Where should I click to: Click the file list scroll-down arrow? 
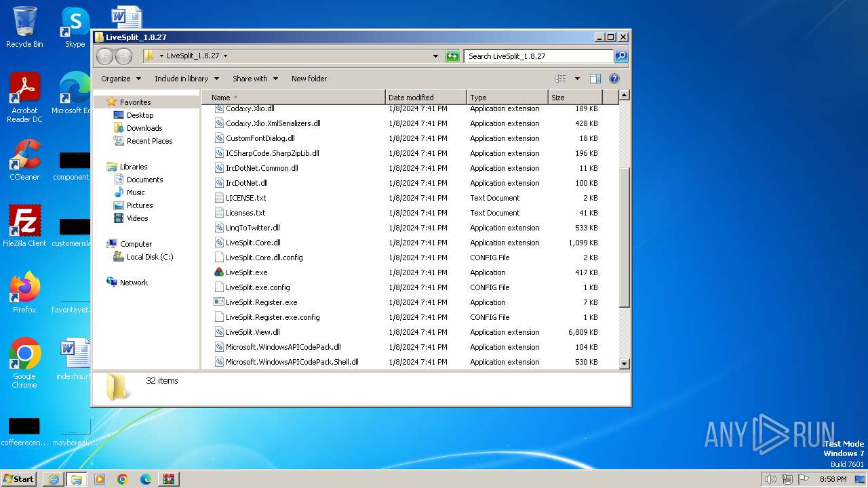pyautogui.click(x=625, y=364)
